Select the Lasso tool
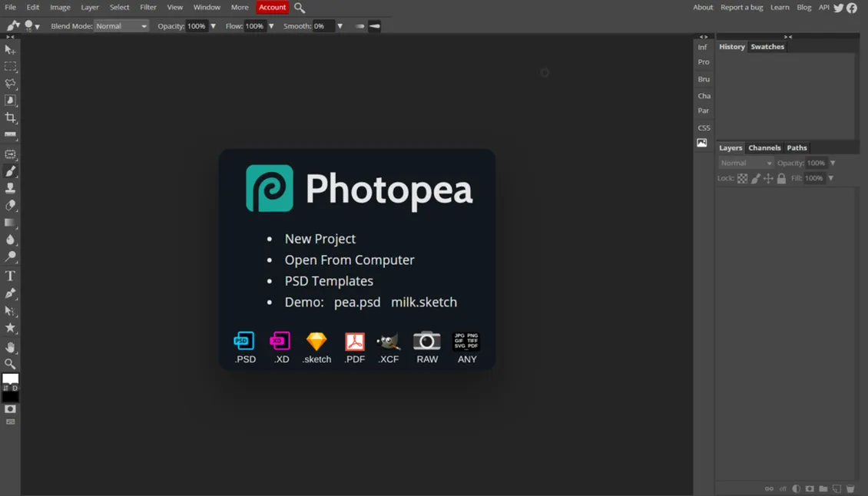The height and width of the screenshot is (496, 868). pos(11,84)
